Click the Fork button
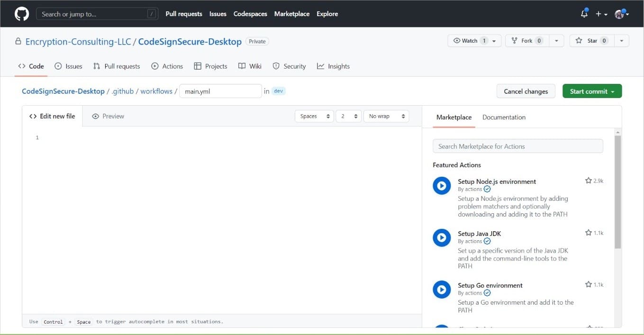 coord(527,41)
